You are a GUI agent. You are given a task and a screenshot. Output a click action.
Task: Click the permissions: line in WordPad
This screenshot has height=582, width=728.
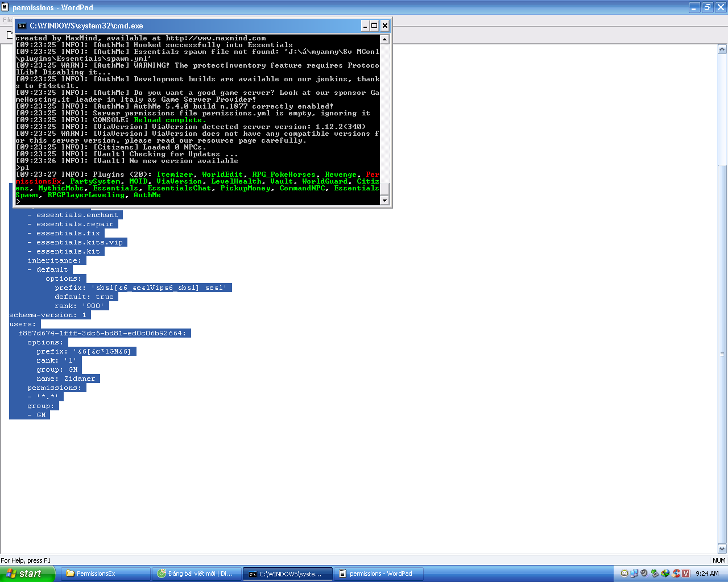tap(55, 388)
